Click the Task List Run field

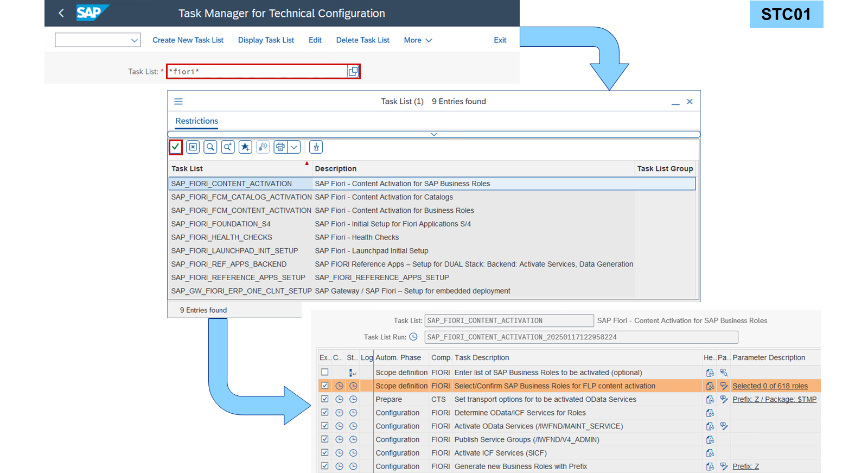click(x=581, y=337)
